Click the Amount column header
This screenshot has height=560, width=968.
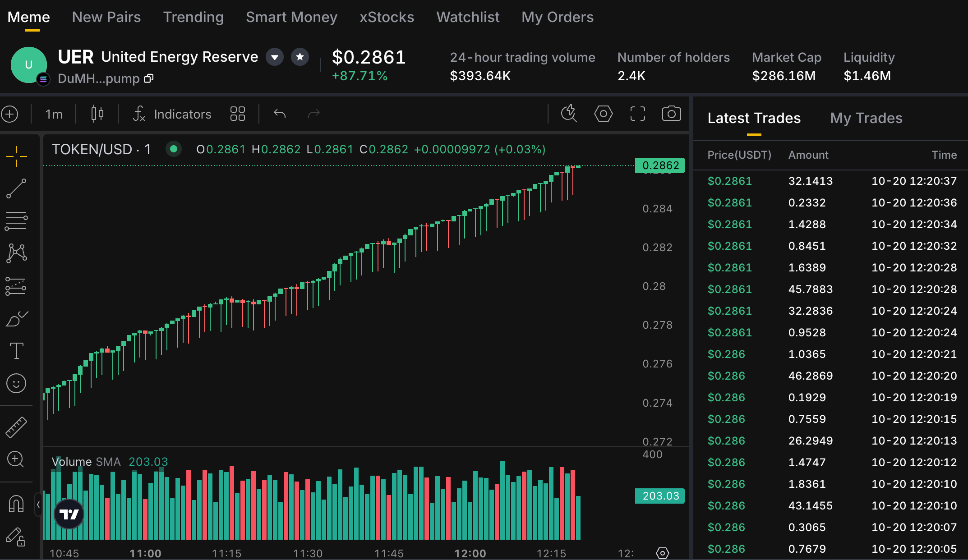[x=808, y=155]
